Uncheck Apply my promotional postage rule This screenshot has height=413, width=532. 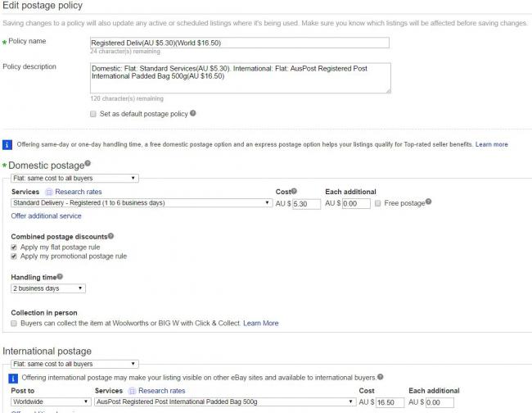click(x=15, y=256)
